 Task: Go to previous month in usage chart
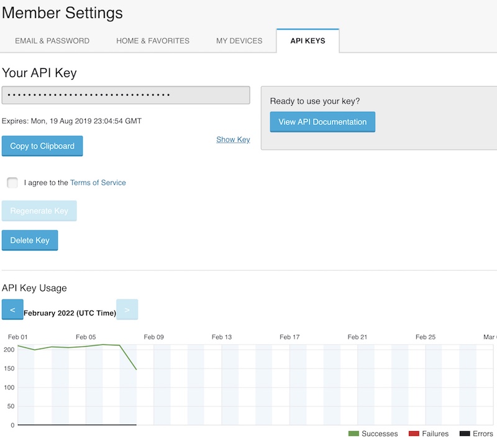pos(12,309)
